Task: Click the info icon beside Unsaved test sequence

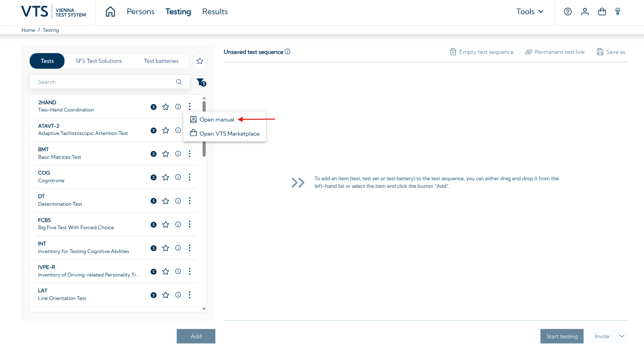Action: [x=287, y=51]
